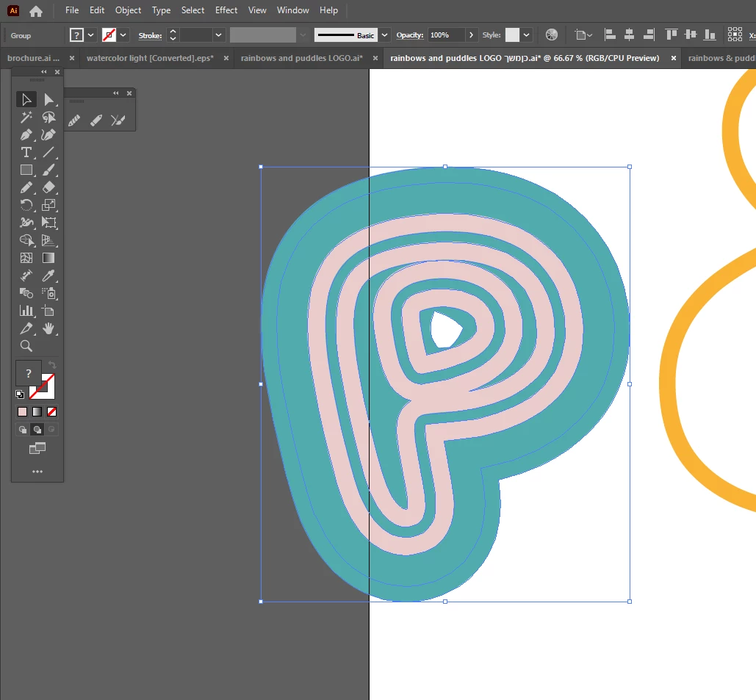Select the Pencil tool in main toolbar
This screenshot has width=756, height=700.
(26, 187)
